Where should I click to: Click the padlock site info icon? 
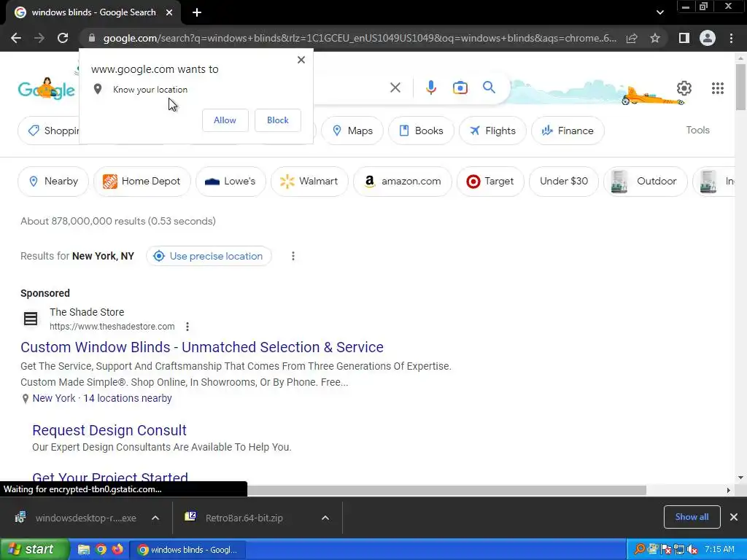click(x=92, y=38)
